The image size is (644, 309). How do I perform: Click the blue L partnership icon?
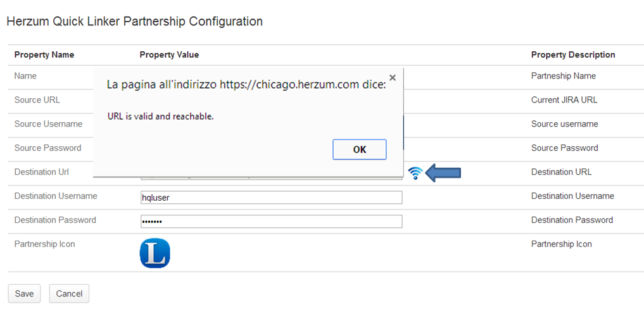[155, 253]
